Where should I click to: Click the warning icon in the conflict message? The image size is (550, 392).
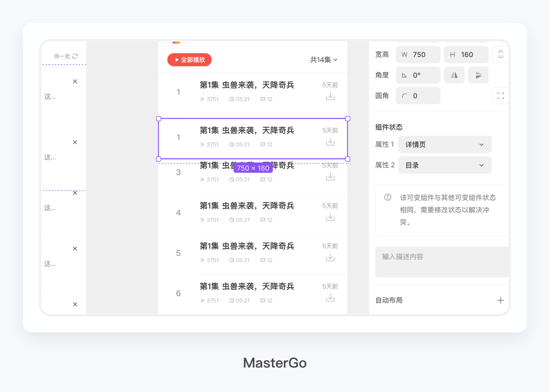coord(387,197)
